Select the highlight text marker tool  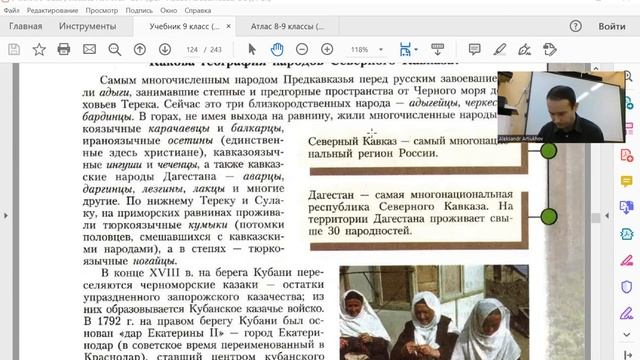pyautogui.click(x=500, y=50)
